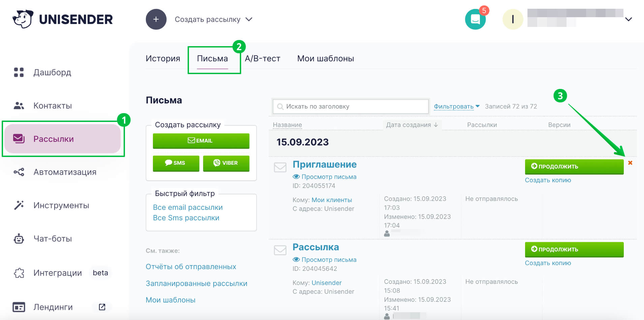Open the Фильтровать dropdown
This screenshot has width=644, height=320.
pyautogui.click(x=456, y=106)
